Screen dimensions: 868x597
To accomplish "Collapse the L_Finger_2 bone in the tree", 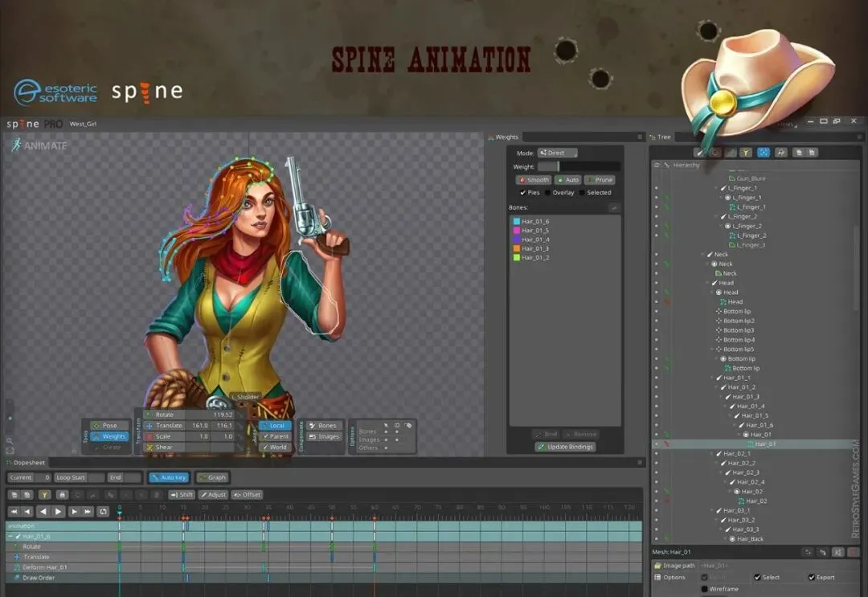I will 716,216.
